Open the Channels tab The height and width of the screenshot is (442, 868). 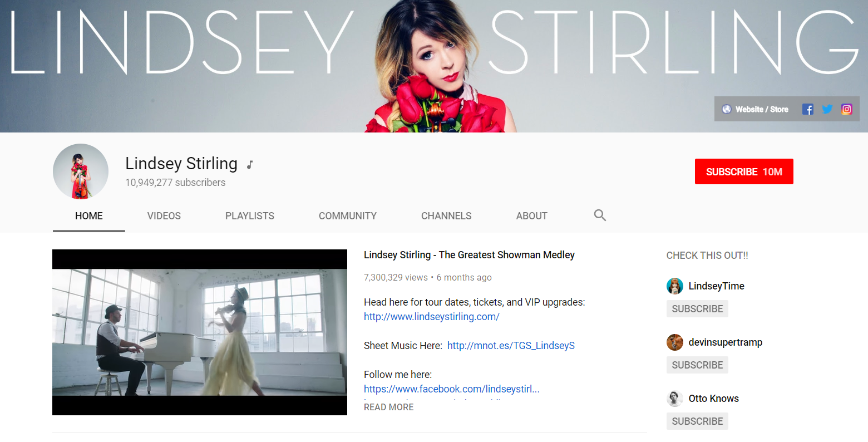446,216
